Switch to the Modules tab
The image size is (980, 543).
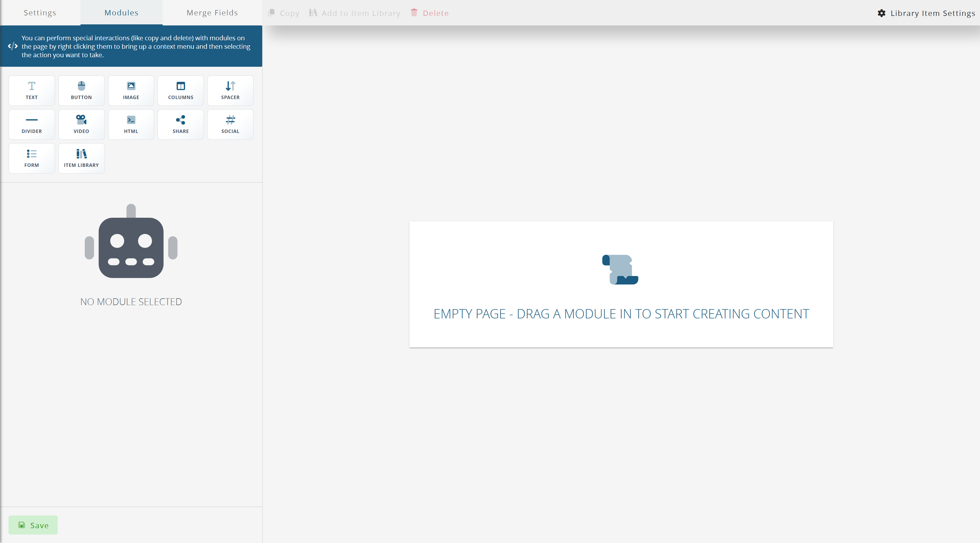click(x=121, y=12)
